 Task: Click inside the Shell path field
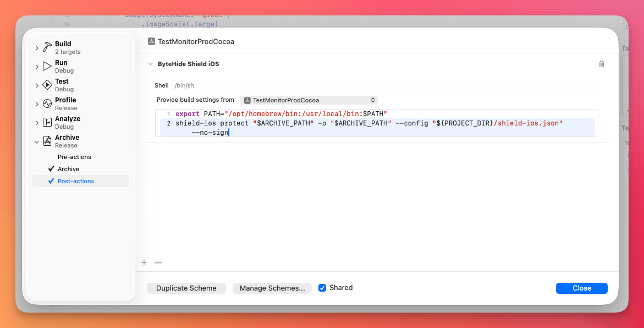(x=330, y=85)
